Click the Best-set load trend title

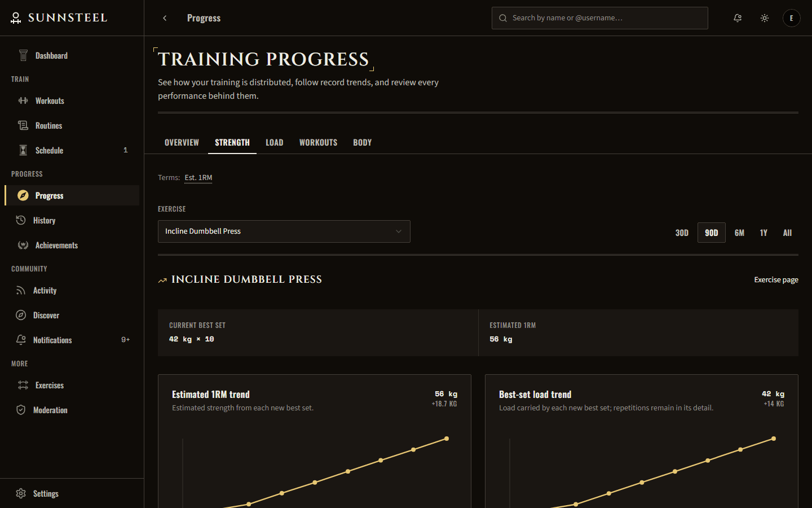535,395
